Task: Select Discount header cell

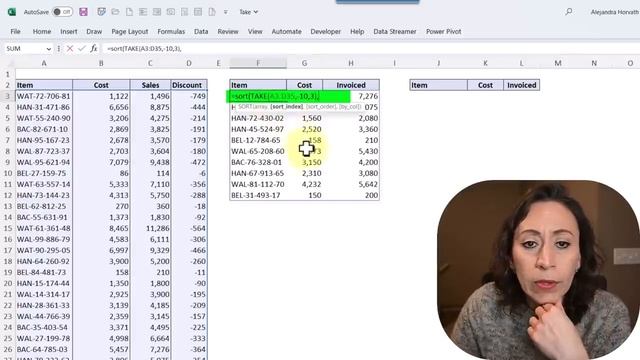Action: [x=189, y=85]
